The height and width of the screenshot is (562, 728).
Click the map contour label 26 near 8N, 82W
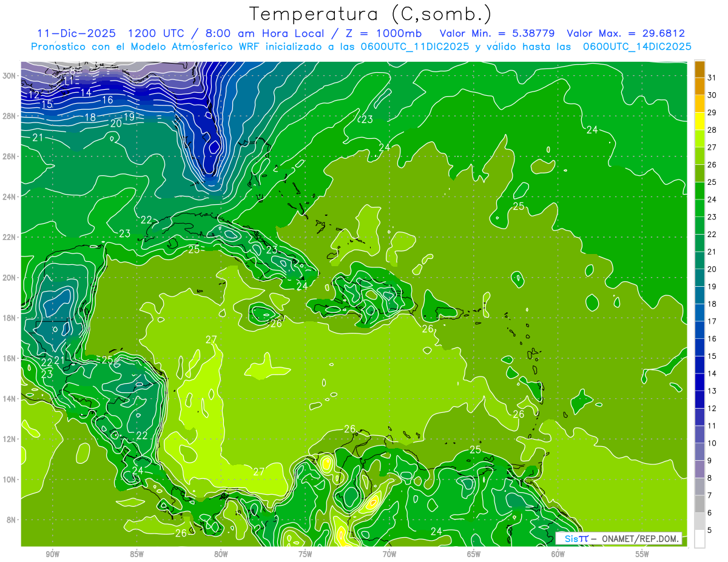pos(181,534)
